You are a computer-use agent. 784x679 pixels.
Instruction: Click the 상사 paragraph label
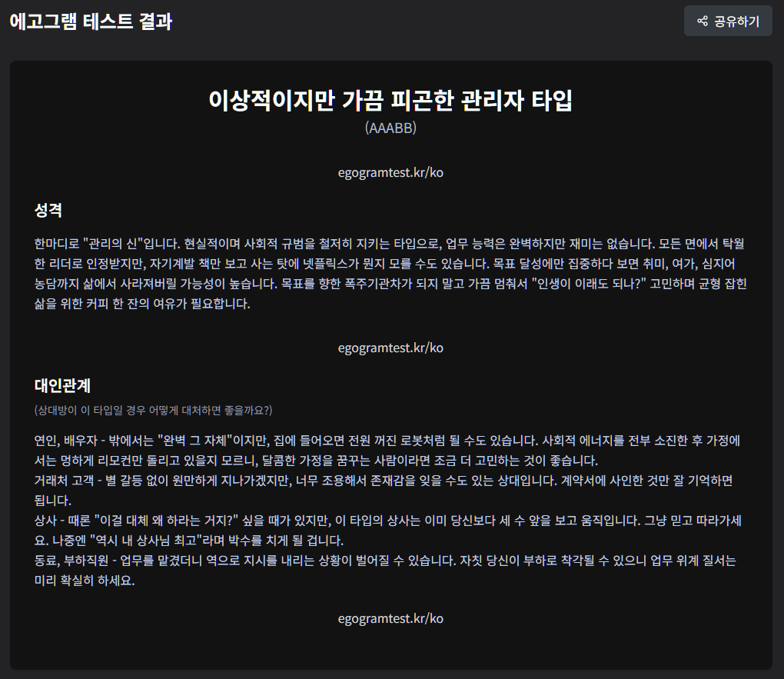click(x=46, y=520)
